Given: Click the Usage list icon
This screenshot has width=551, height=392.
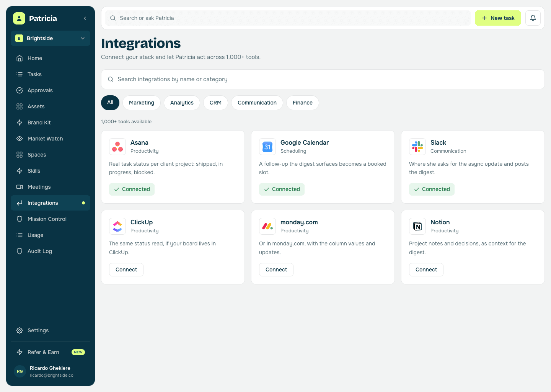Looking at the screenshot, I should [x=20, y=235].
